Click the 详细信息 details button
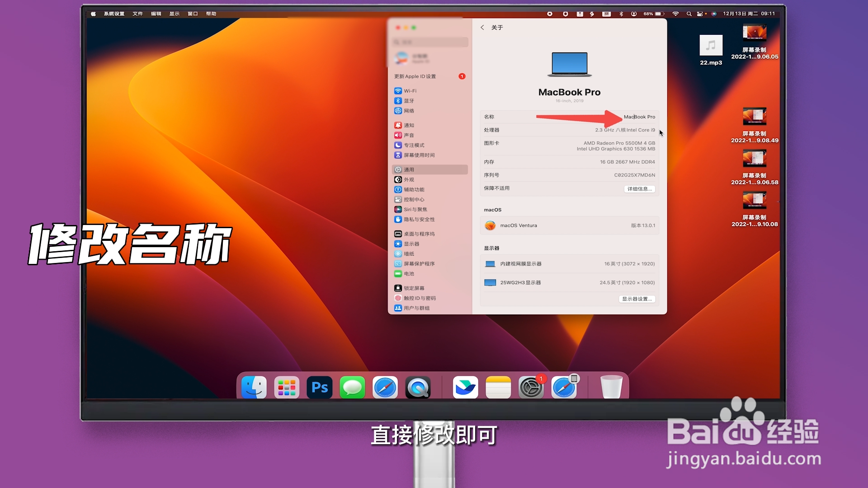 [x=639, y=189]
